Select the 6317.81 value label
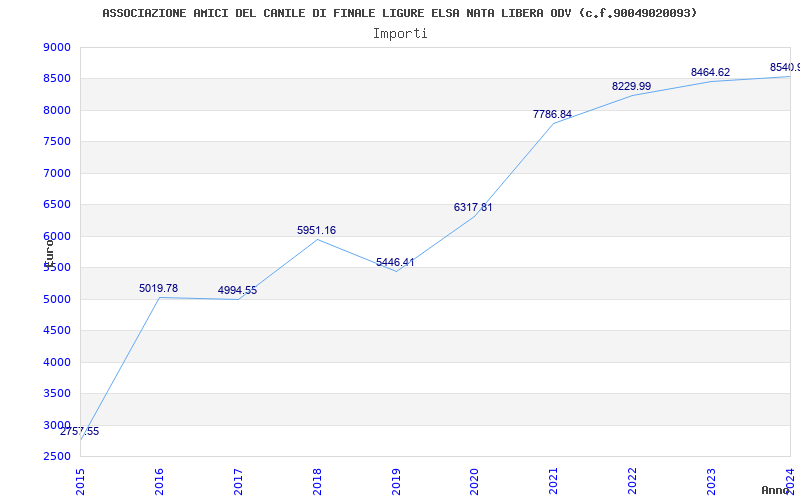Screen dimensions: 800x500 click(473, 207)
